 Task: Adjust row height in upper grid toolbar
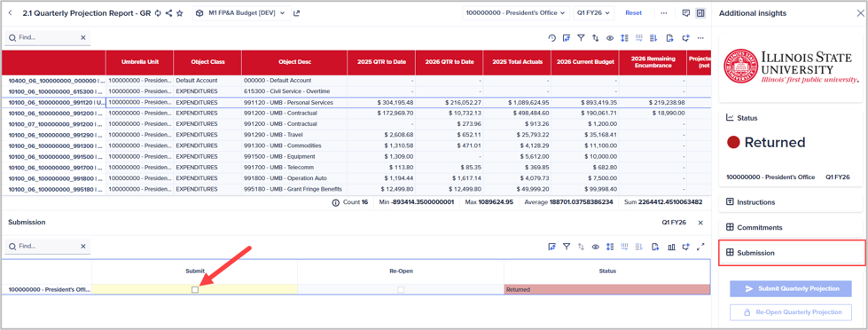pos(624,37)
